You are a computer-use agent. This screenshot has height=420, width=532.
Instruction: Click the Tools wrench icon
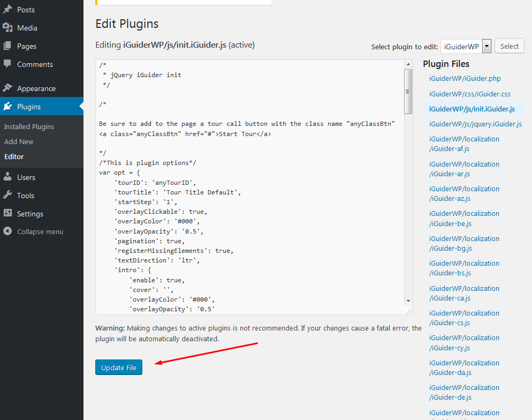7,196
